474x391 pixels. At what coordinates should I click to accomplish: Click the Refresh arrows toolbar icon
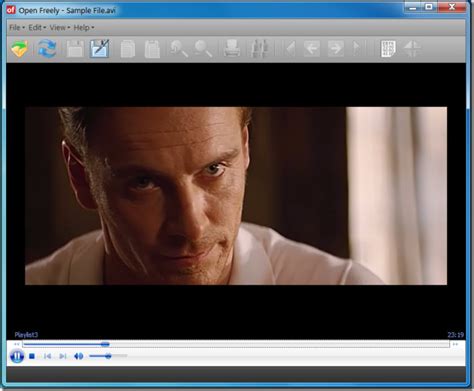[47, 49]
